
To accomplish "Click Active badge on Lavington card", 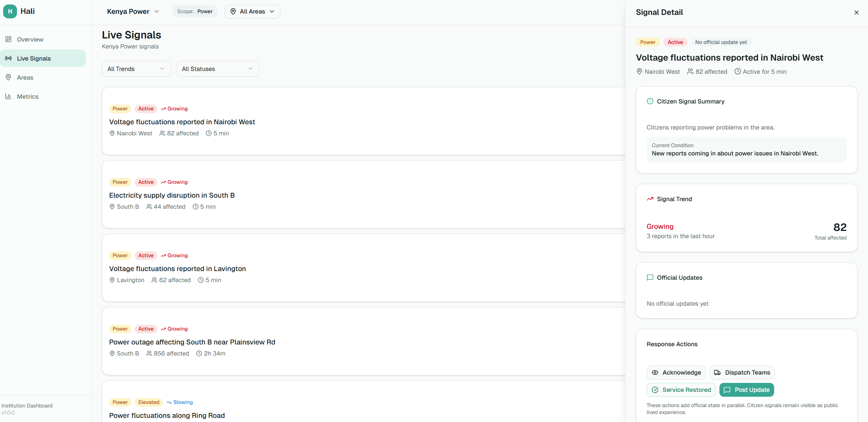I will (146, 255).
